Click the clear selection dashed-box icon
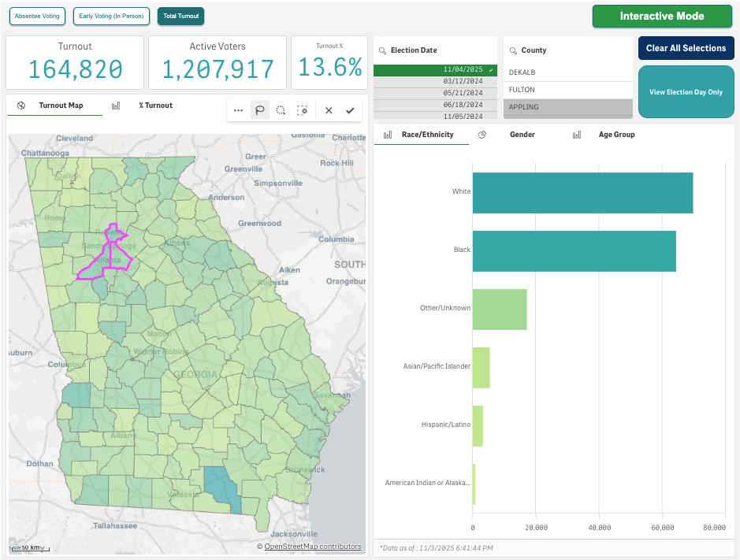Screen dimensions: 740x560 [302, 111]
